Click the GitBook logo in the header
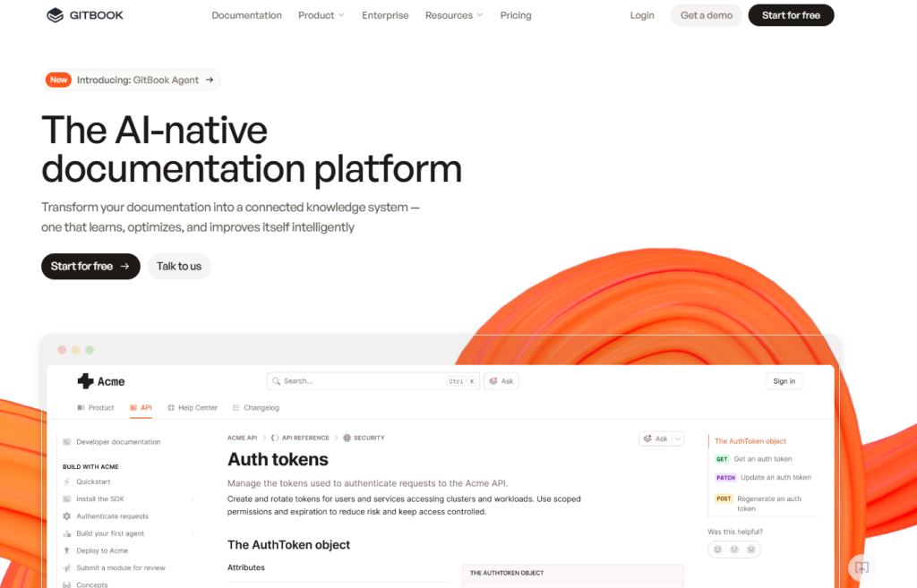917x588 pixels. 85,15
